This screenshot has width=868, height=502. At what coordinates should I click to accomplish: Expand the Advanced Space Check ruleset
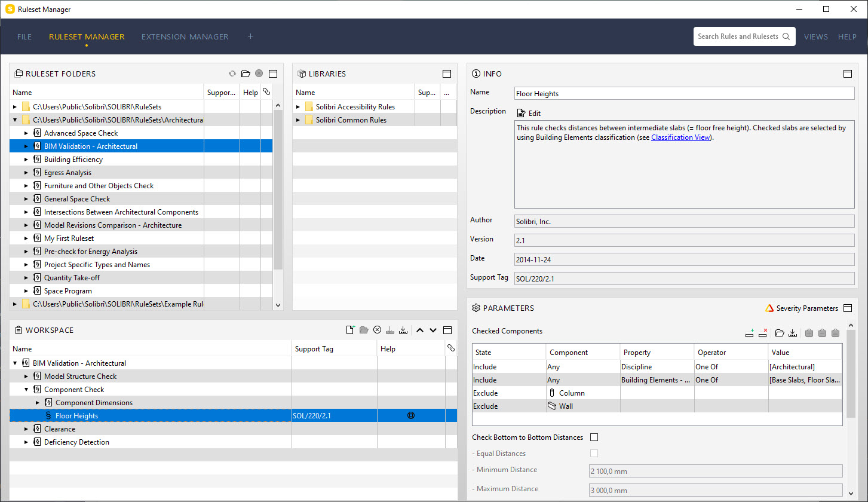pyautogui.click(x=26, y=133)
